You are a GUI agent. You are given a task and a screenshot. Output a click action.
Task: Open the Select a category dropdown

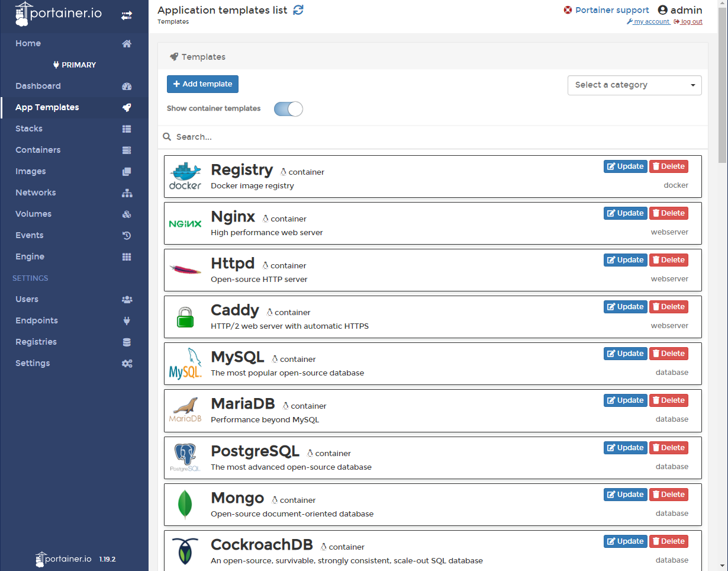pos(634,85)
